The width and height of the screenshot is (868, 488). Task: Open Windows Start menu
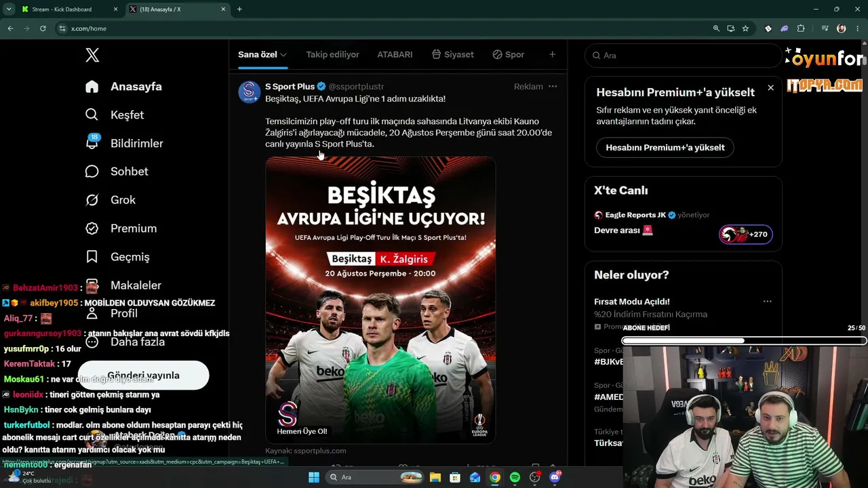(314, 477)
